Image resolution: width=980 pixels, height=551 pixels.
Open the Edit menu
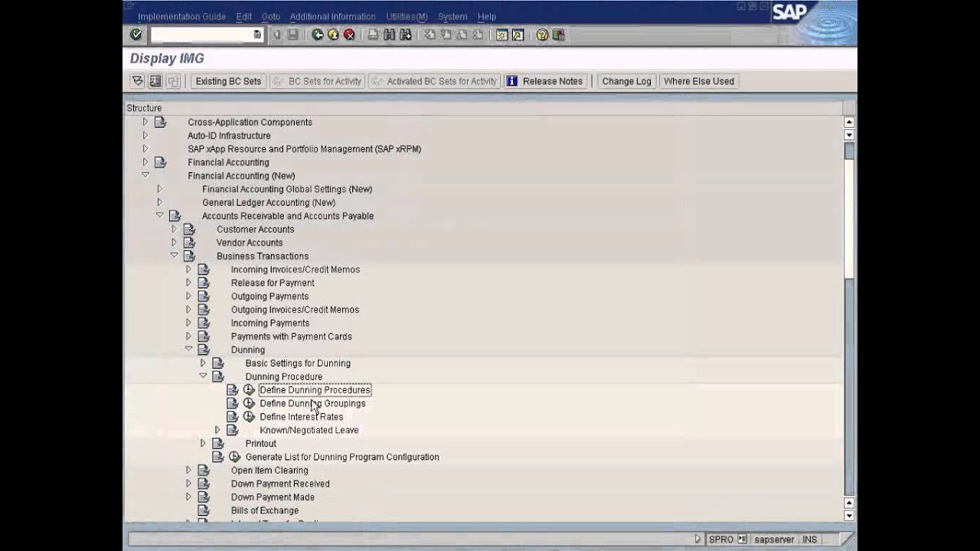(243, 16)
